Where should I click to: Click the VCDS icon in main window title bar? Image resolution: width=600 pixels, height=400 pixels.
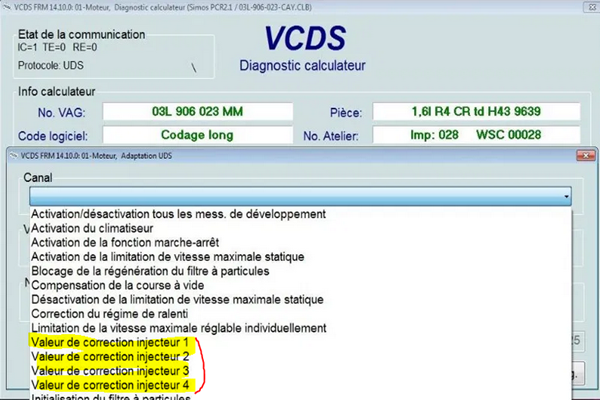click(x=7, y=7)
